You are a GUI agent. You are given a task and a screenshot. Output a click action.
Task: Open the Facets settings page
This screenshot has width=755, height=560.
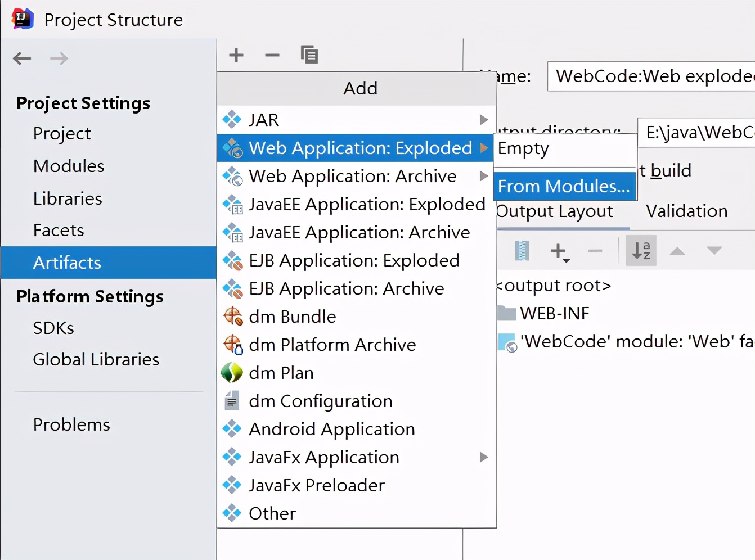click(59, 230)
